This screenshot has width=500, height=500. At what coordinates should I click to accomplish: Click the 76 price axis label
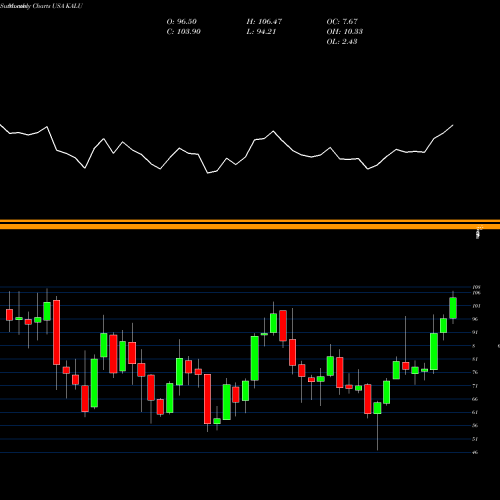476,372
